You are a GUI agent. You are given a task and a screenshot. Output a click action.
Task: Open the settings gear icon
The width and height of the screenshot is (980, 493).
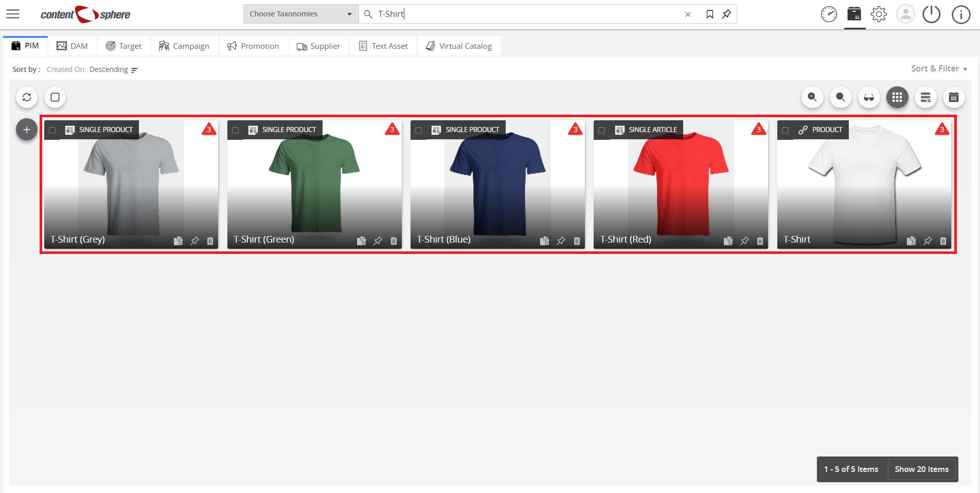click(x=879, y=14)
